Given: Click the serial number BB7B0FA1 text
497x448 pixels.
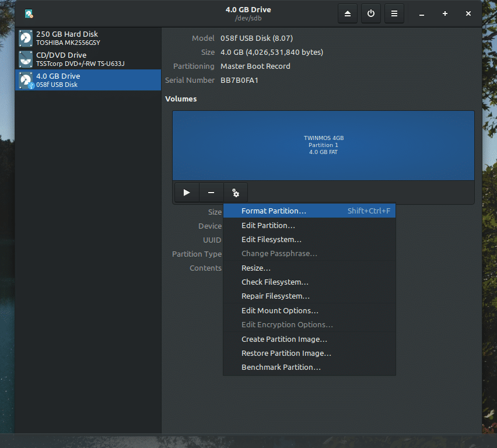Looking at the screenshot, I should coord(239,80).
